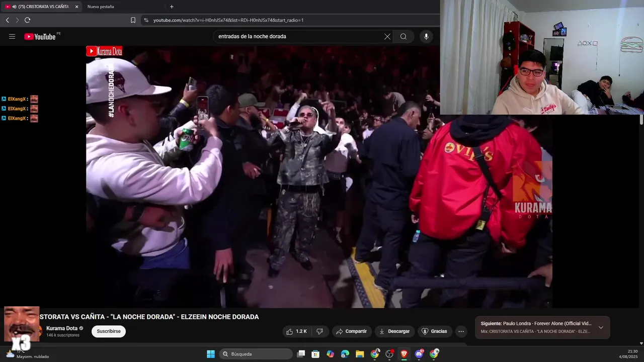644x362 pixels.
Task: Bookmark this page
Action: click(133, 20)
